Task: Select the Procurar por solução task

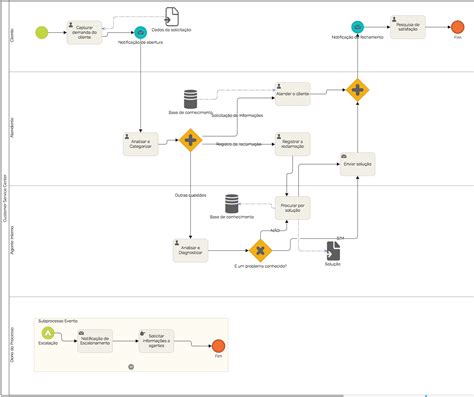Action: (x=293, y=208)
